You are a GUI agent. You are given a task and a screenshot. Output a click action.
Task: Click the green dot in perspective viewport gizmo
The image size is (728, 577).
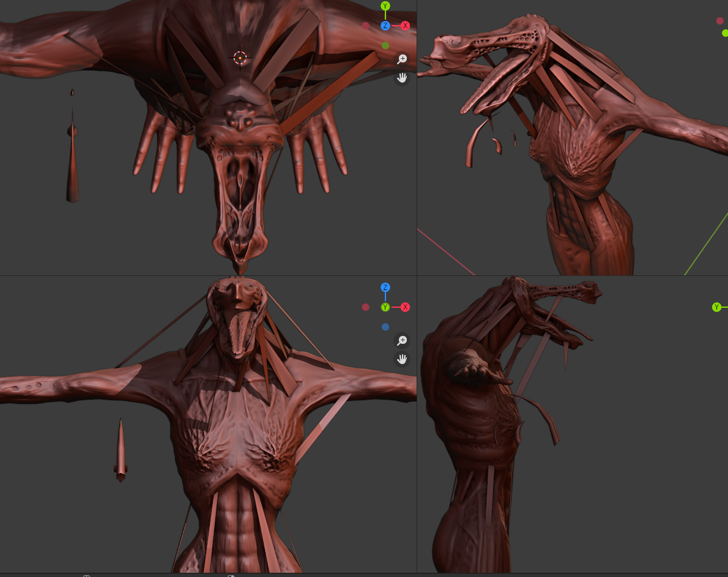[725, 33]
